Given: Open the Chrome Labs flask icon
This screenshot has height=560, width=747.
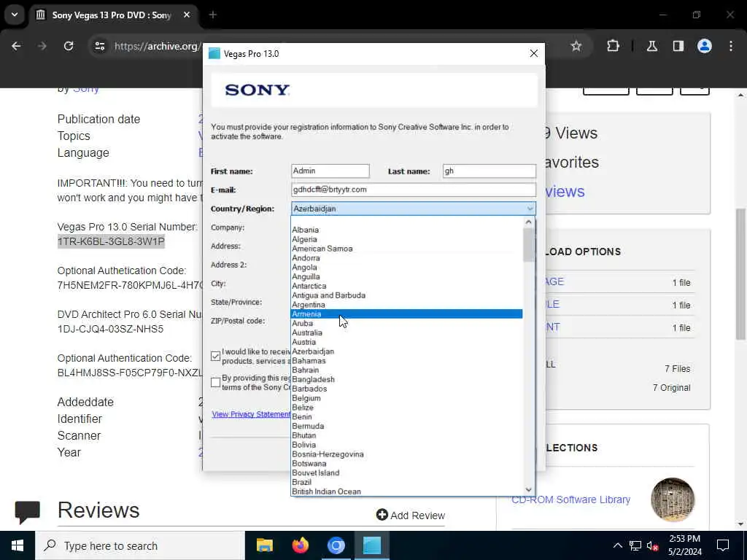Looking at the screenshot, I should point(651,46).
